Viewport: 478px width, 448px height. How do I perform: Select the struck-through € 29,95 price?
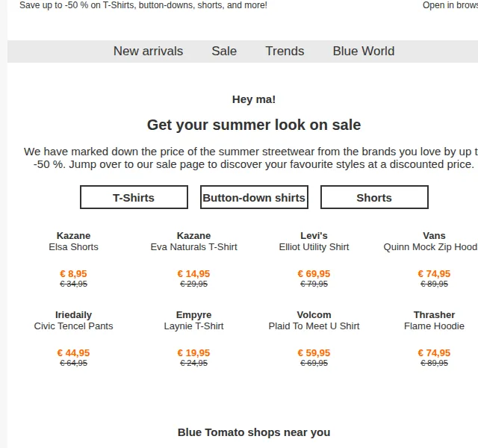tap(193, 284)
